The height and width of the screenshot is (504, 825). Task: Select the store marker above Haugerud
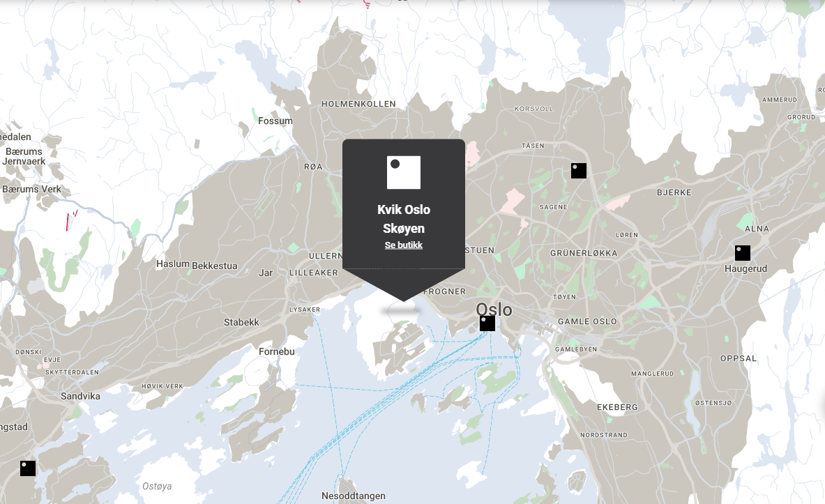pyautogui.click(x=743, y=253)
